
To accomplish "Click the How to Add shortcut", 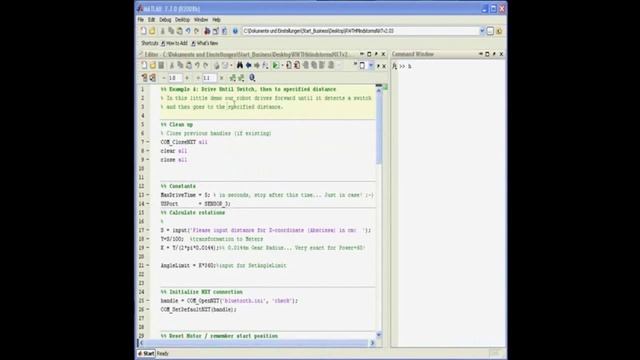I will pos(174,43).
